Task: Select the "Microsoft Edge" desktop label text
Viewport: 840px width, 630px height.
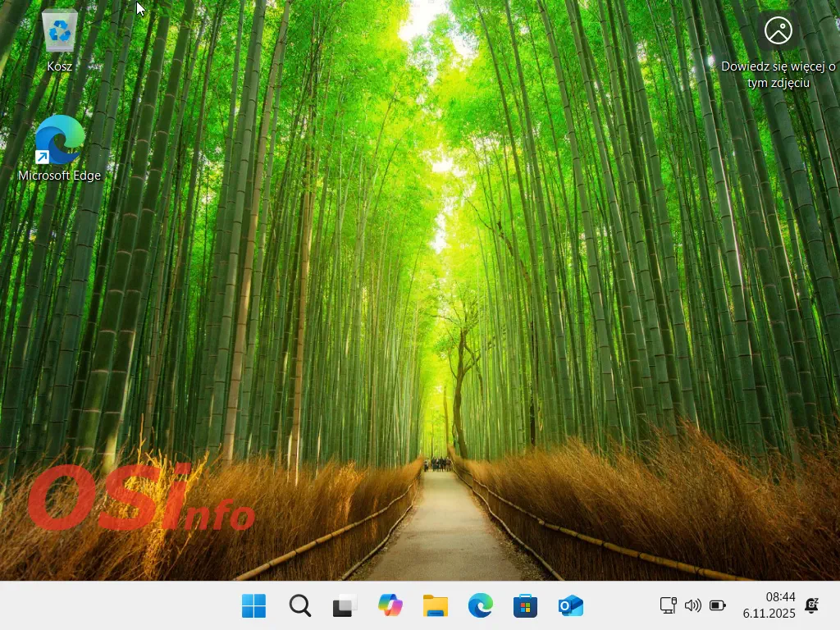Action: coord(59,176)
